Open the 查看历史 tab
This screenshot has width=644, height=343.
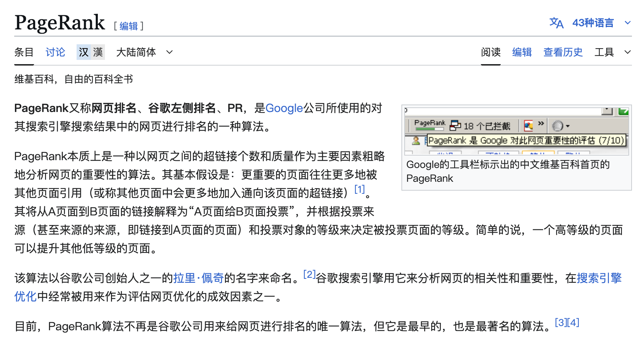(563, 52)
